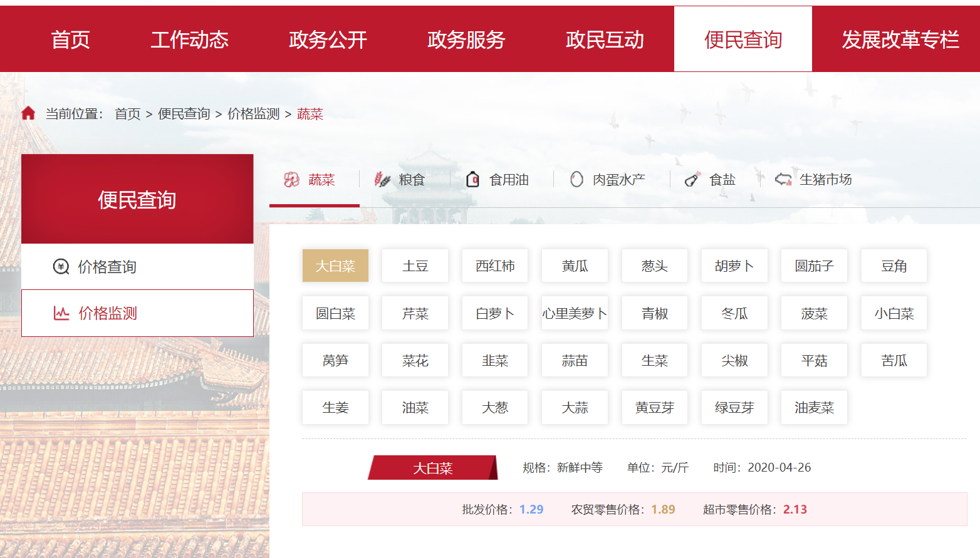Click the home icon in the breadcrumb
Viewport: 980px width, 558px height.
pyautogui.click(x=28, y=113)
